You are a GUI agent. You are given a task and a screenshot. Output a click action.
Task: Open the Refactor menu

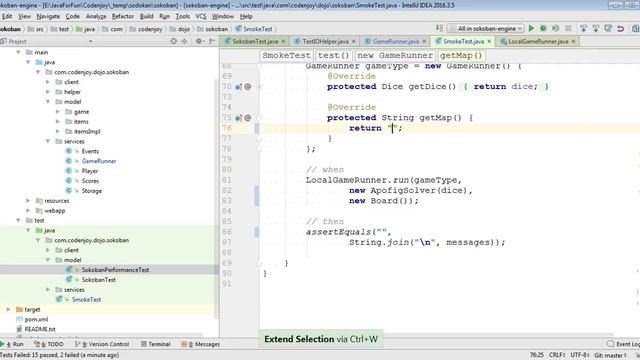tap(123, 16)
